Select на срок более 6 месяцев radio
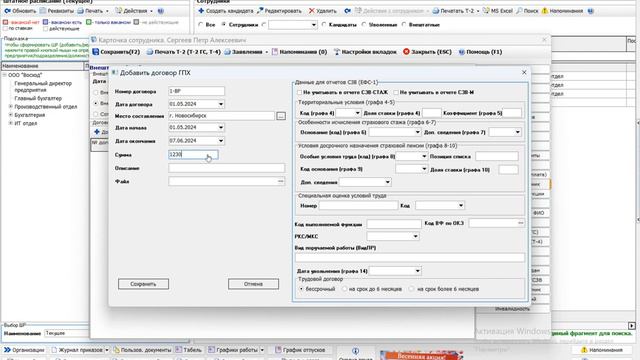This screenshot has width=640, height=360. click(x=411, y=289)
